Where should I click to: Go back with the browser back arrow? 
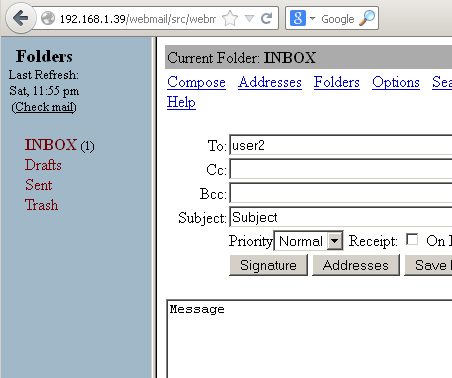pos(20,18)
